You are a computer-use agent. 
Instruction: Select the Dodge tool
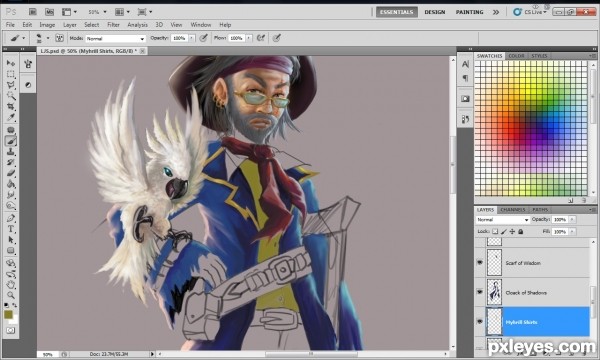click(x=11, y=206)
